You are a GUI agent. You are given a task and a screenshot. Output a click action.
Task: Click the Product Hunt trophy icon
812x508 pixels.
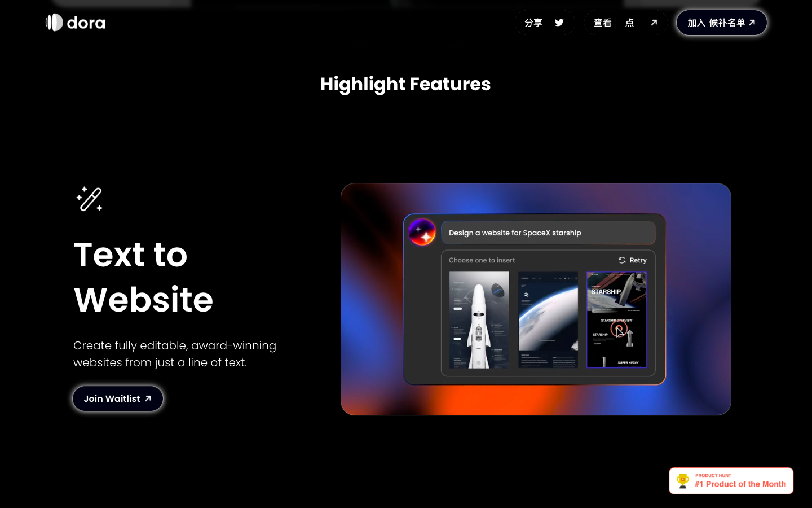pyautogui.click(x=683, y=481)
